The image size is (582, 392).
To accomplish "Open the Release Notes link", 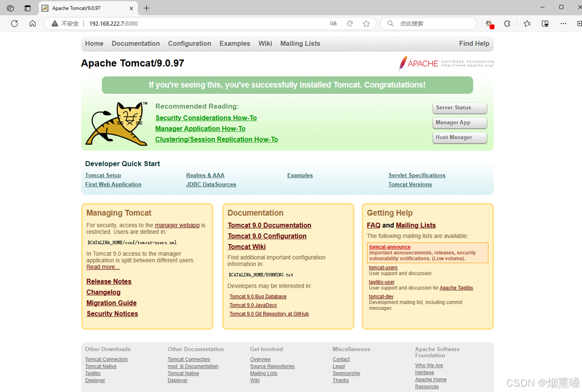I will pyautogui.click(x=109, y=281).
